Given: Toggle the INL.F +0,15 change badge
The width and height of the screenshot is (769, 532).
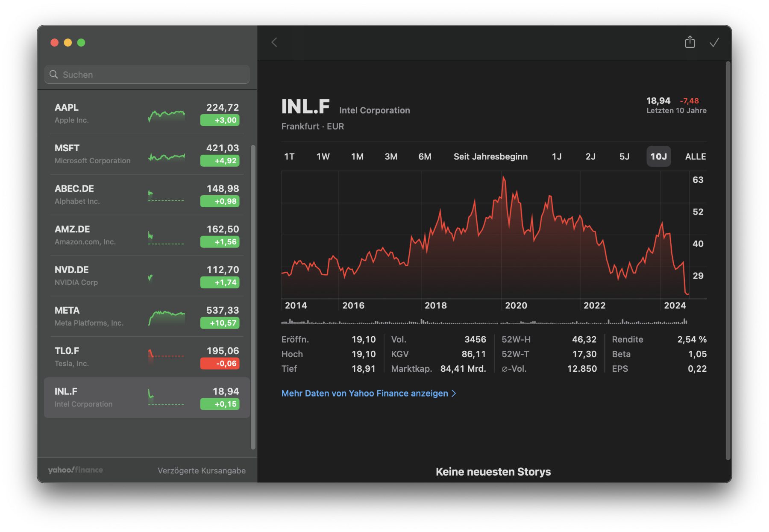Looking at the screenshot, I should 220,404.
